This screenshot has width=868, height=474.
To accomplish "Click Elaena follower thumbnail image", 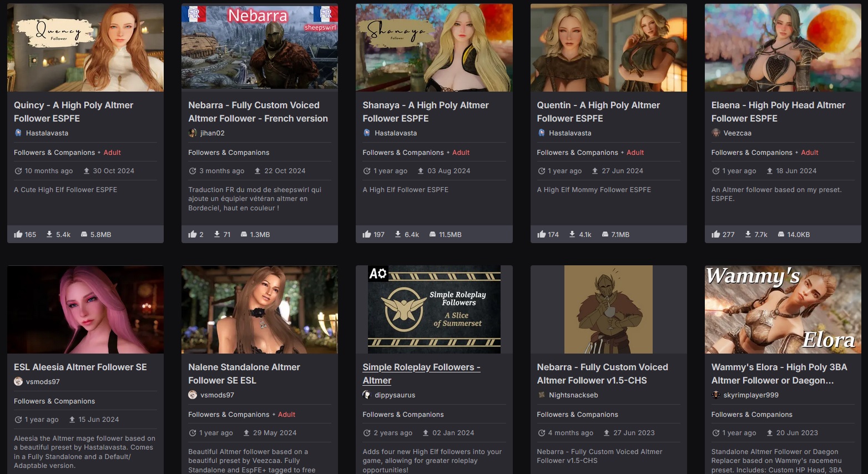I will (783, 48).
